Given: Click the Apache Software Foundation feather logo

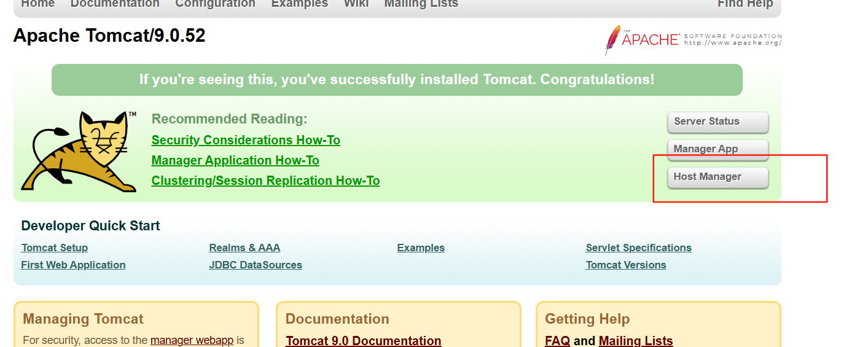Looking at the screenshot, I should (x=693, y=40).
